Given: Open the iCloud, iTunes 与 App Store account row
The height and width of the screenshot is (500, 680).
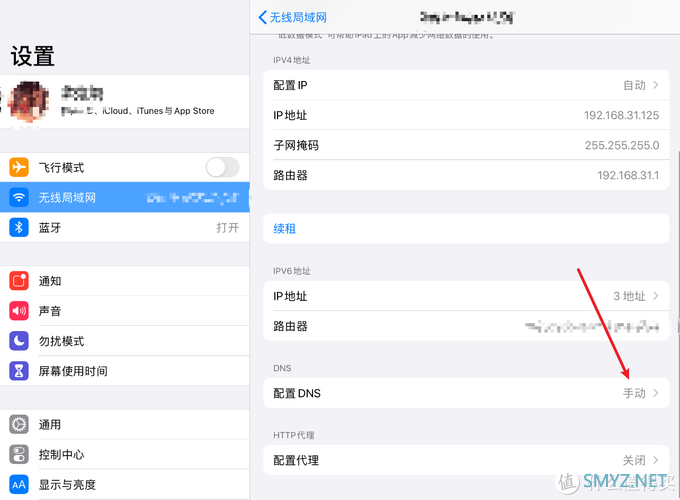Looking at the screenshot, I should 125,101.
